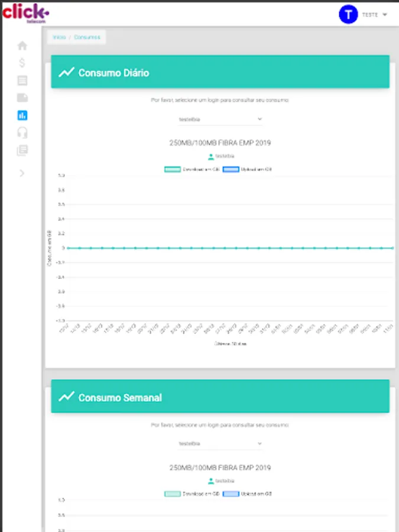Click the invoices list icon in sidebar
This screenshot has height=532, width=399.
[22, 80]
